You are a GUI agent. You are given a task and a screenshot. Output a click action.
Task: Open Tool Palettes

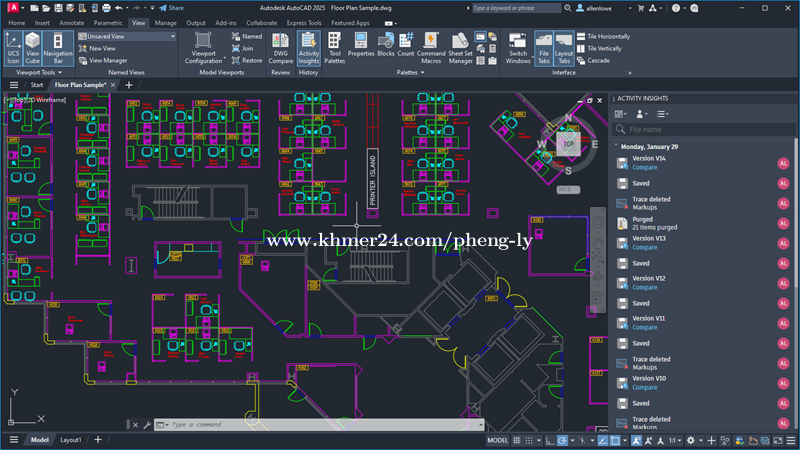335,48
